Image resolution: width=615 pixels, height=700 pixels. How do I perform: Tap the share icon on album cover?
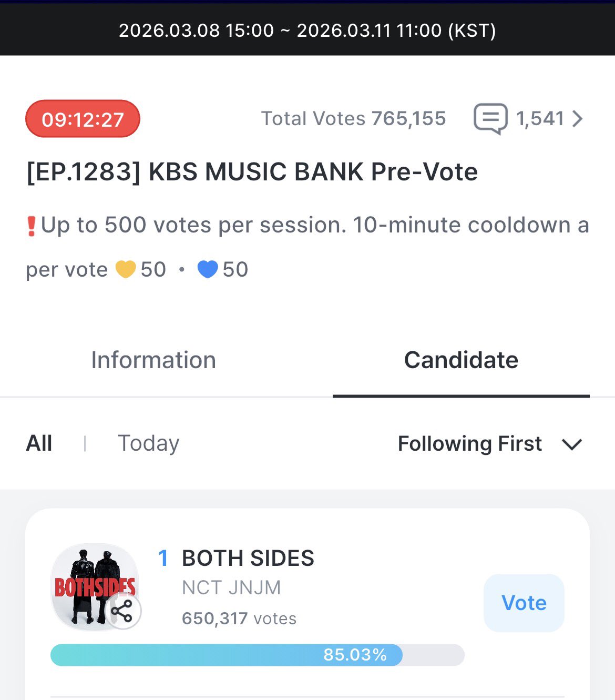coord(122,611)
